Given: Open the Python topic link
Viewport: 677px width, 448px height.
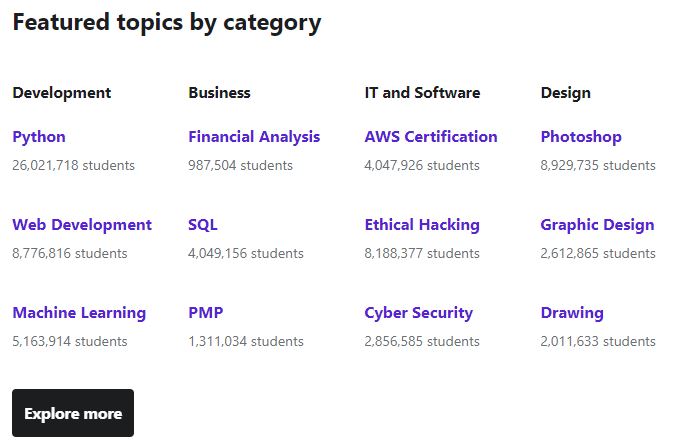Looking at the screenshot, I should point(39,137).
